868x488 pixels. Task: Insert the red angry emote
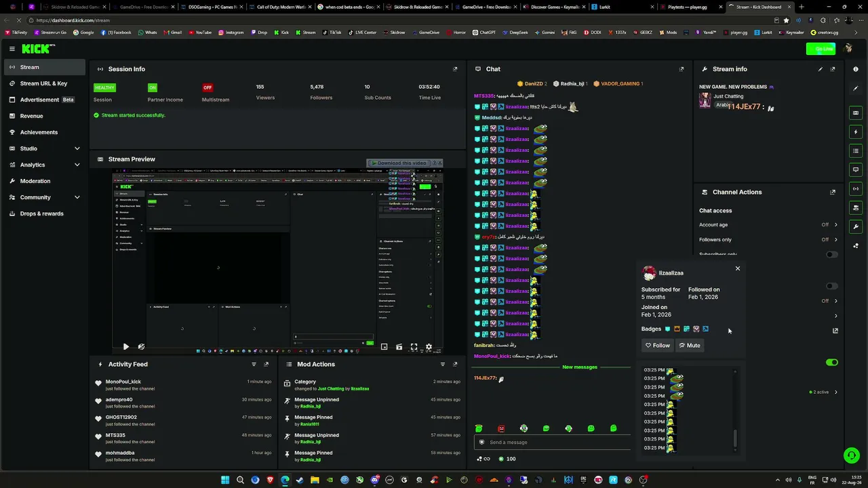point(501,428)
